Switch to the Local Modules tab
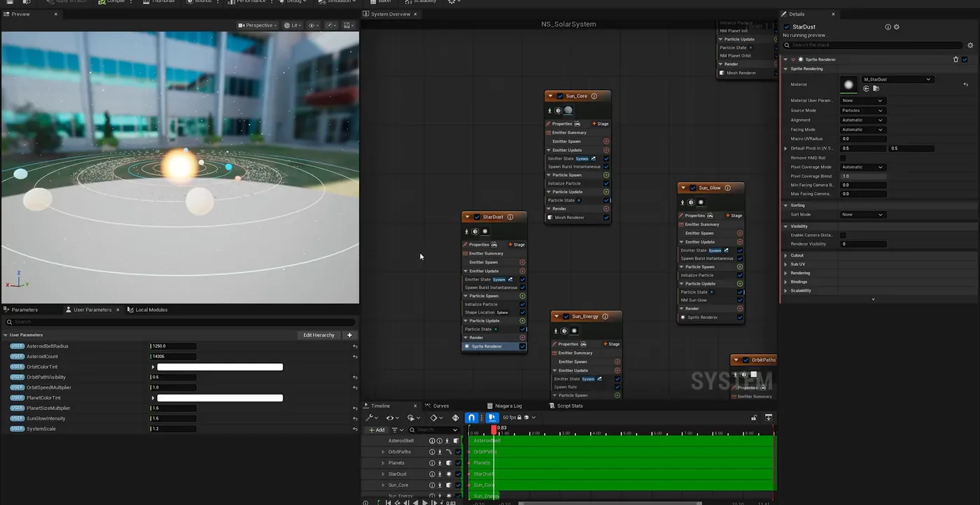Image resolution: width=980 pixels, height=505 pixels. pos(151,310)
